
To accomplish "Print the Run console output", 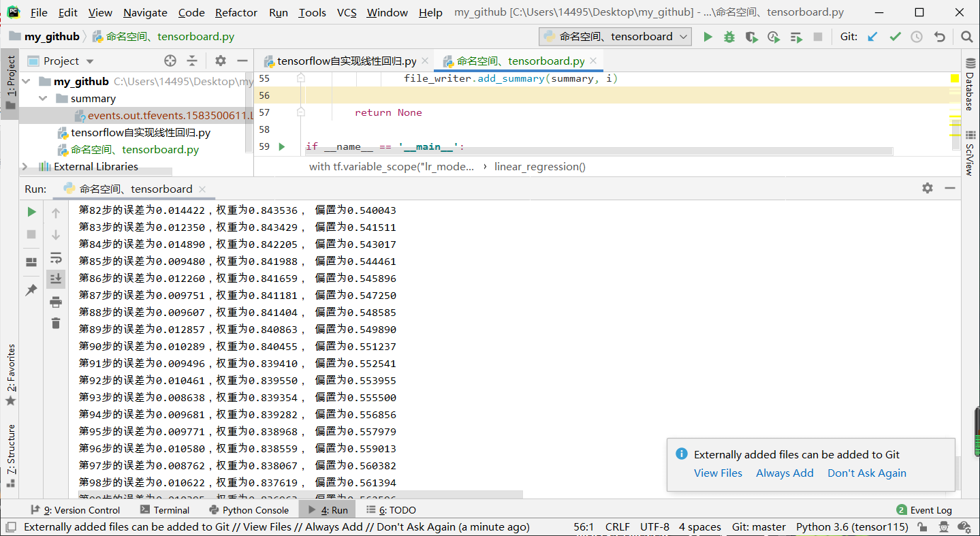I will [x=56, y=302].
